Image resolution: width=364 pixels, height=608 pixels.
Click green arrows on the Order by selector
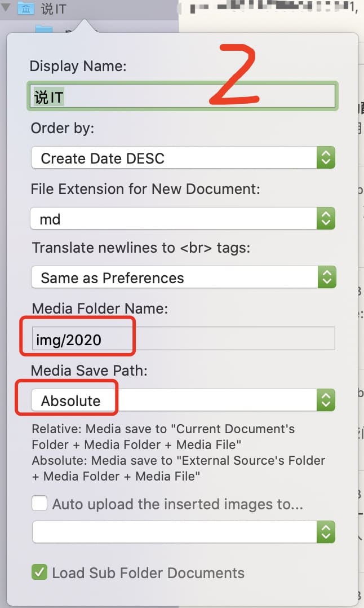tap(326, 158)
